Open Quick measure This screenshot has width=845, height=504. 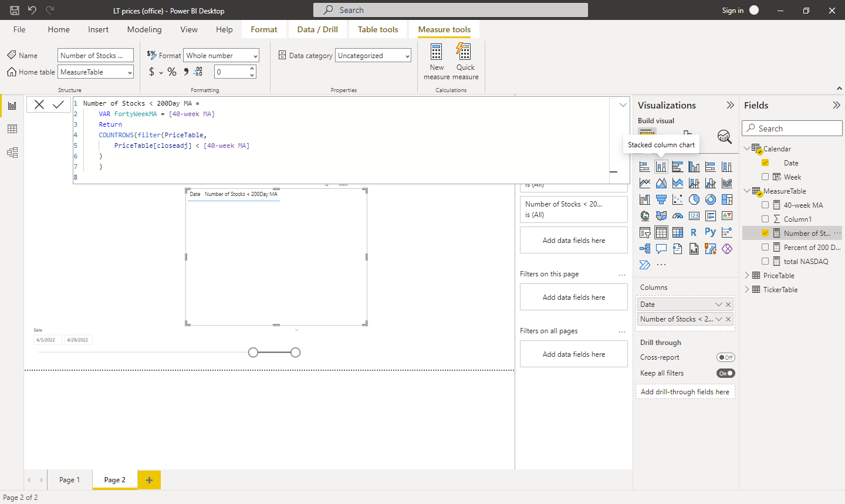pos(465,62)
